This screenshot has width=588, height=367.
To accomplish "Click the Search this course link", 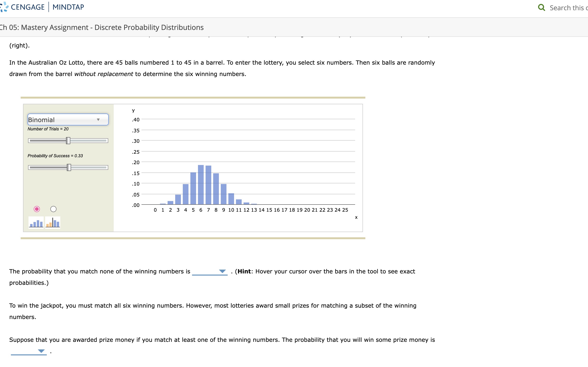I will pyautogui.click(x=568, y=8).
